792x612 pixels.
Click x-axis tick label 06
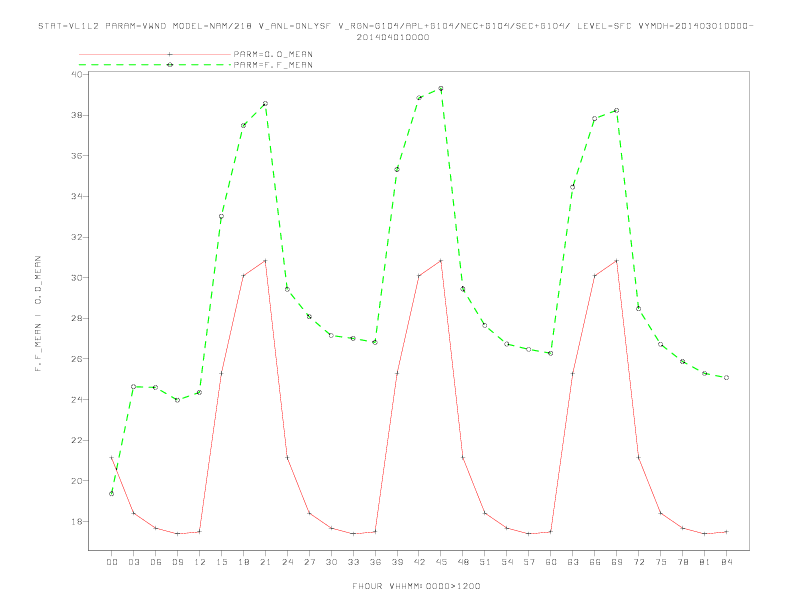pos(156,562)
